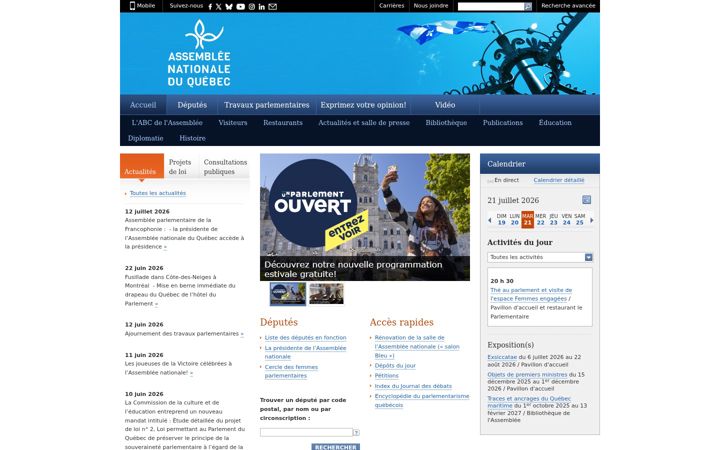Open Exprimez votre opinion! menu
The image size is (720, 450).
tap(363, 105)
